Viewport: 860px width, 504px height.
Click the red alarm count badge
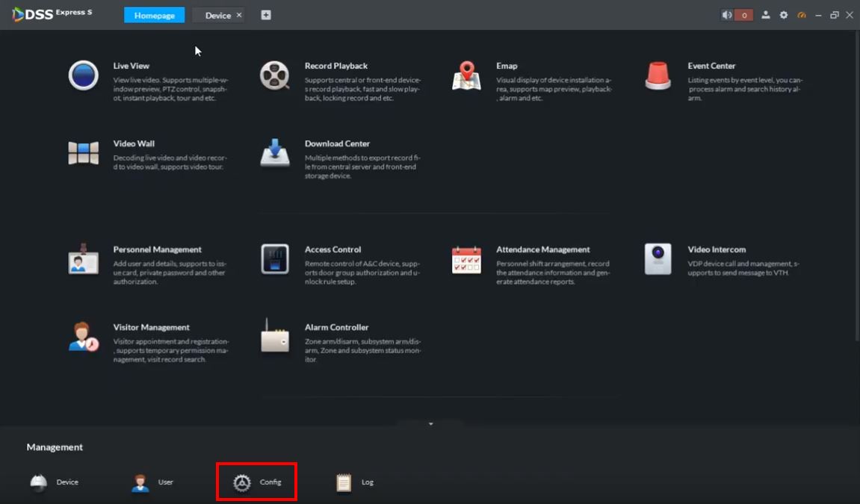[x=743, y=16]
